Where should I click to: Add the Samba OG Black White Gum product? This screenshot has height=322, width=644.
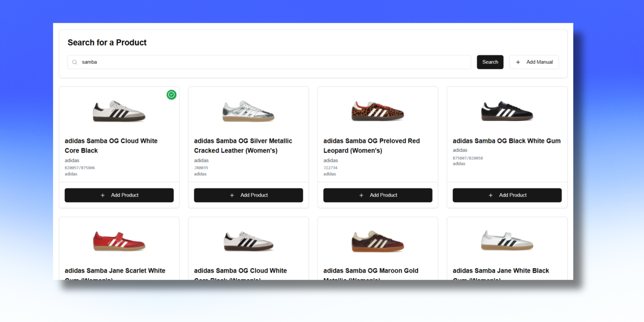[507, 195]
